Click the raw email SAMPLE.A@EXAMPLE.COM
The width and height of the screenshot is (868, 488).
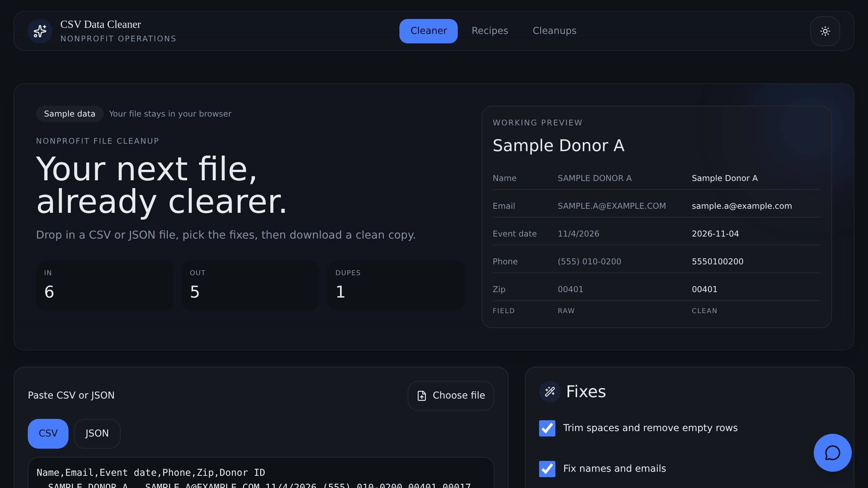pyautogui.click(x=612, y=206)
